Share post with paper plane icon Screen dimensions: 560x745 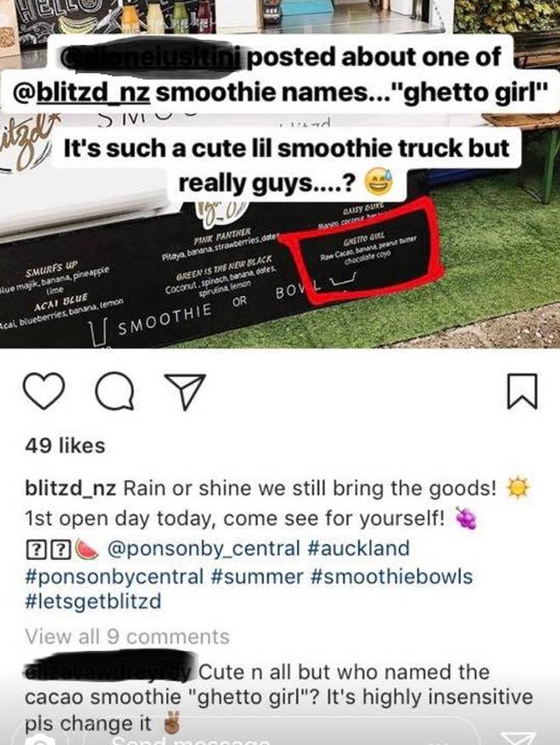click(x=184, y=391)
